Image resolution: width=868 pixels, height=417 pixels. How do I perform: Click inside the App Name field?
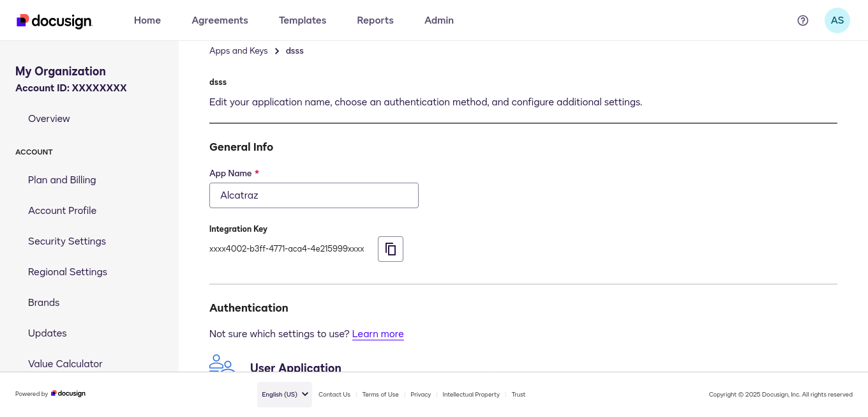[313, 195]
